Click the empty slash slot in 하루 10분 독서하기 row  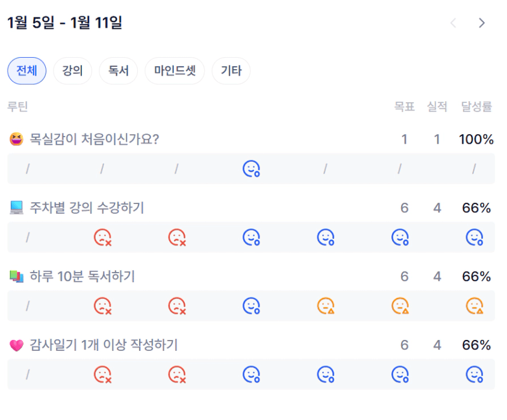pos(28,306)
